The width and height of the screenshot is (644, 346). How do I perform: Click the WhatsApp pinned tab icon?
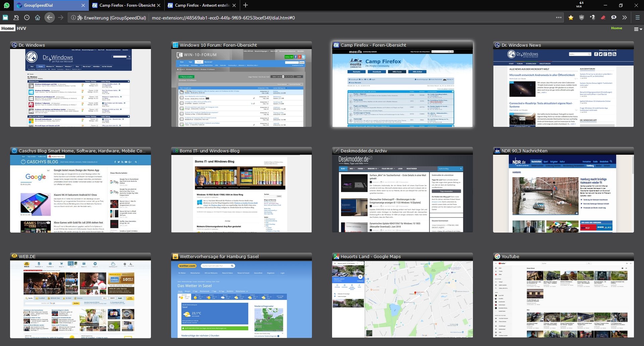point(7,5)
